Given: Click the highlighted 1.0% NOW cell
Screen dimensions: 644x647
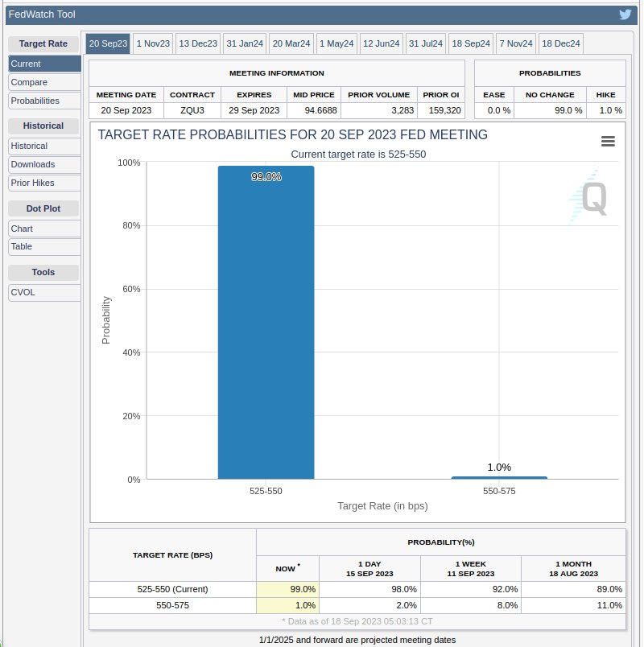Looking at the screenshot, I should pos(287,605).
